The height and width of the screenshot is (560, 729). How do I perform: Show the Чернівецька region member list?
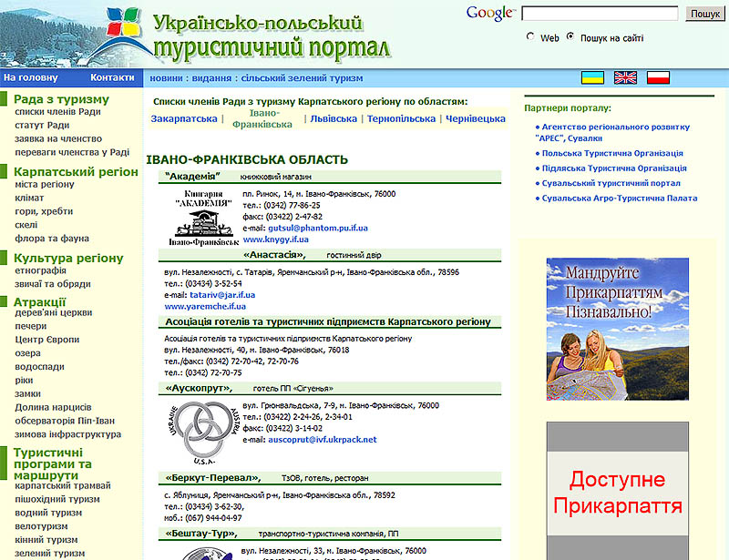tap(475, 118)
